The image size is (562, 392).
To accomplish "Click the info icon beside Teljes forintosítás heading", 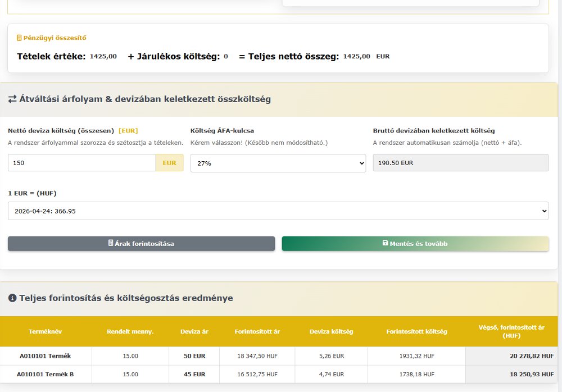I will click(12, 298).
